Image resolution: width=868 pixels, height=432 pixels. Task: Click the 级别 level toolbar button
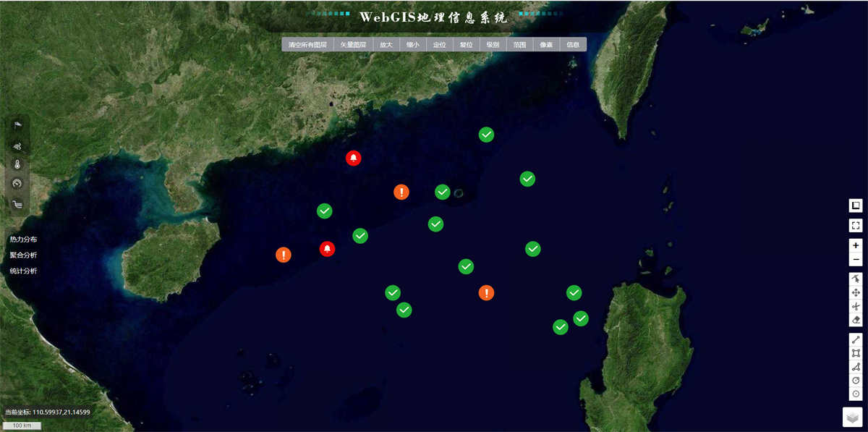click(x=493, y=45)
